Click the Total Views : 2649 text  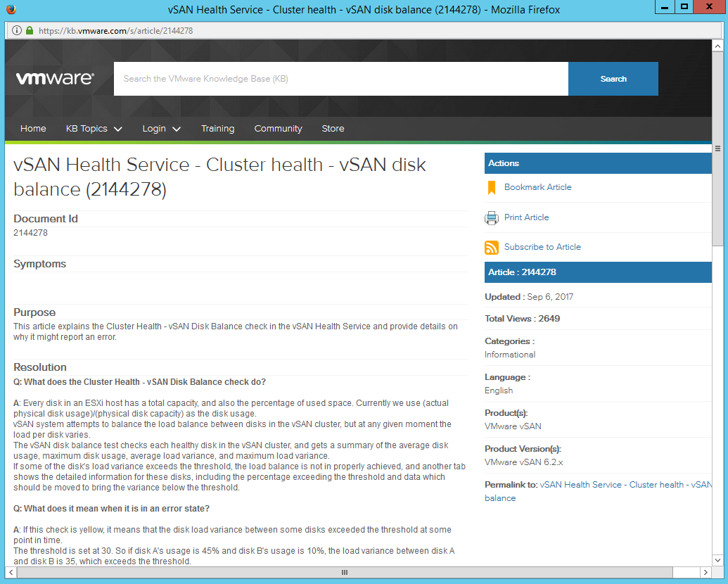[x=523, y=319]
